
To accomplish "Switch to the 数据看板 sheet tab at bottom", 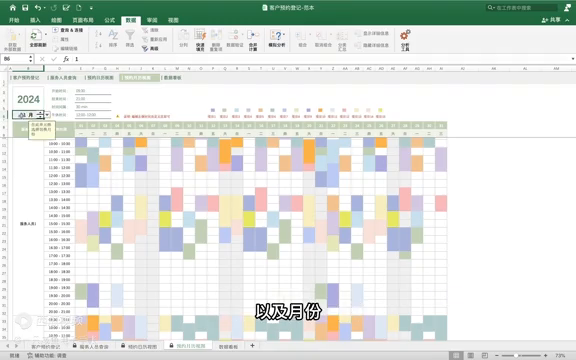I will 228,346.
